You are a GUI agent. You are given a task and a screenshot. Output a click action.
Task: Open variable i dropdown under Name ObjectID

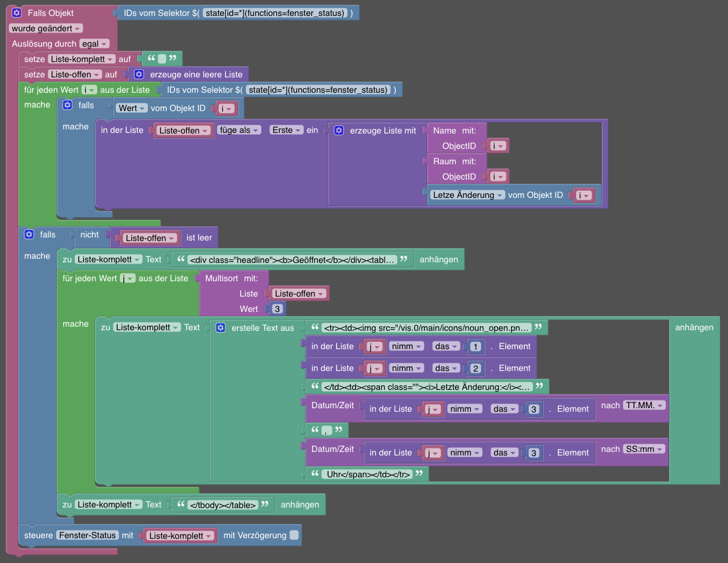pyautogui.click(x=498, y=146)
